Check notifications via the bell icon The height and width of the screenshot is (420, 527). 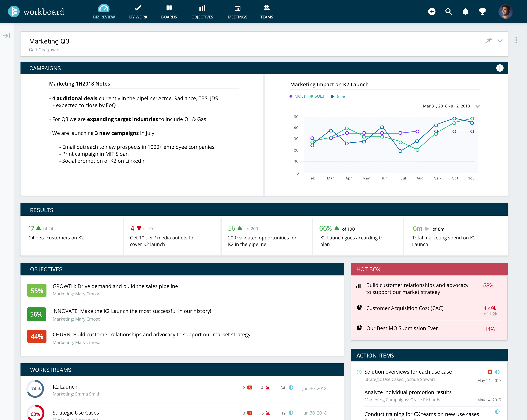[x=465, y=12]
